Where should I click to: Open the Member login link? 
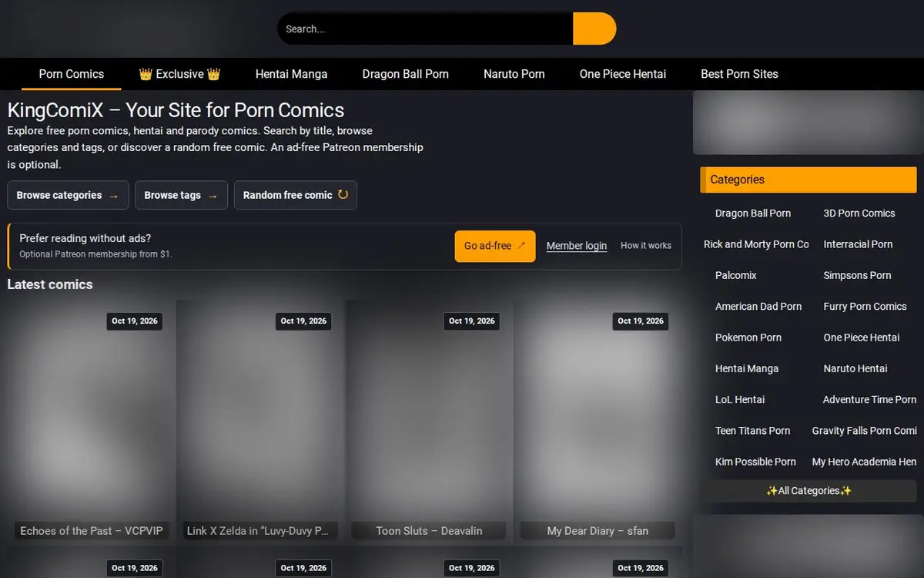point(577,246)
